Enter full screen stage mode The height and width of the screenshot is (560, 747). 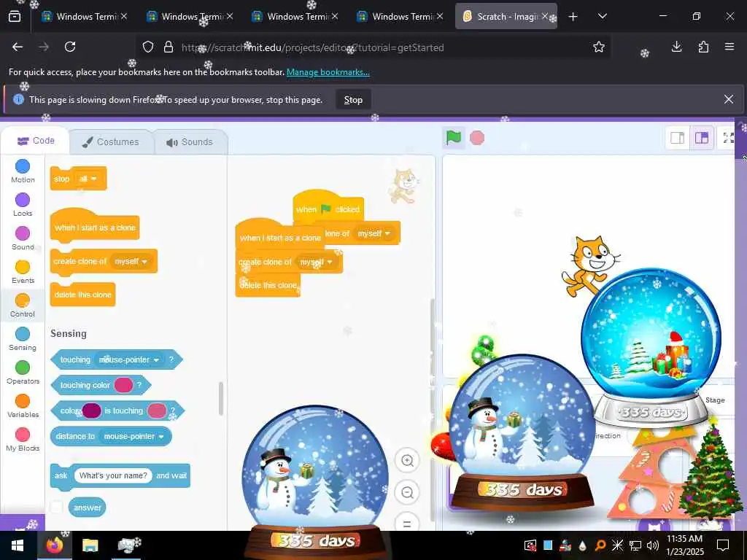pyautogui.click(x=728, y=138)
